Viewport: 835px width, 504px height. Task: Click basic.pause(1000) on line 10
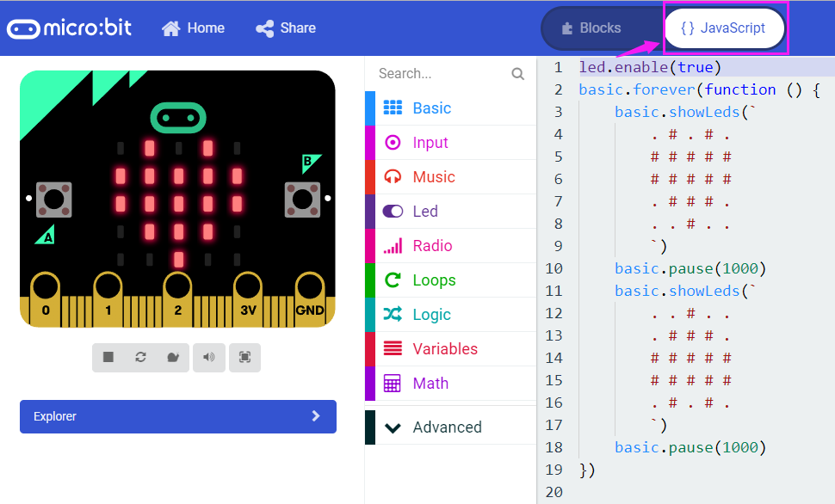(690, 268)
